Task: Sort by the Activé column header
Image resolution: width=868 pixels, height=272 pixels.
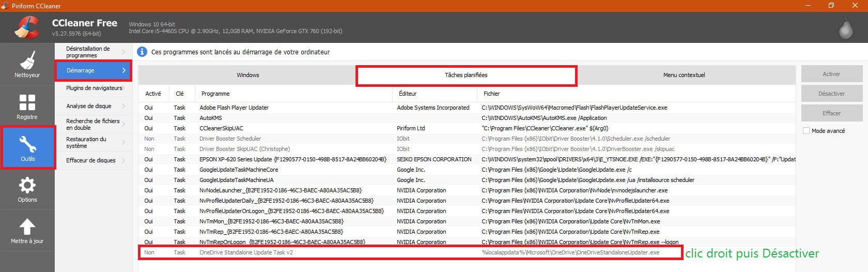Action: point(153,94)
